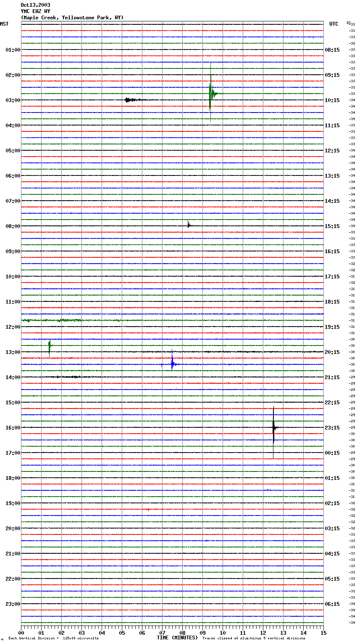Image resolution: width=357 pixels, height=644 pixels.
Task: Select the 13:00 MST row label
Action: coord(13,352)
